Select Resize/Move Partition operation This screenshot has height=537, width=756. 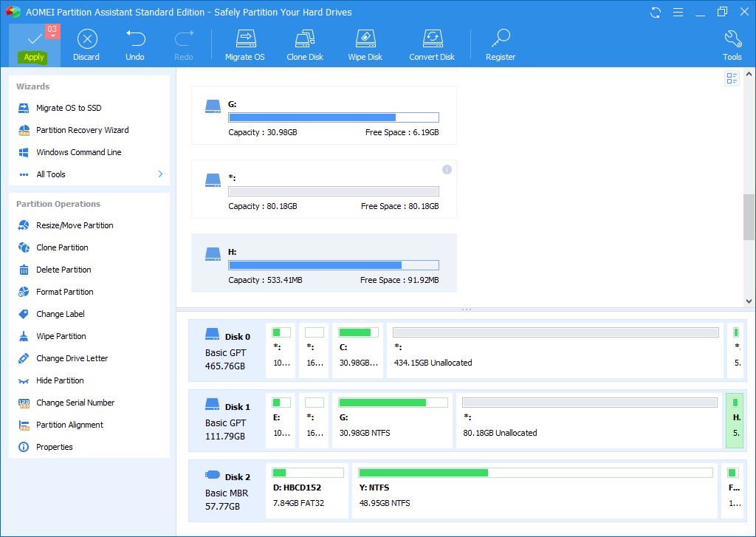(75, 225)
